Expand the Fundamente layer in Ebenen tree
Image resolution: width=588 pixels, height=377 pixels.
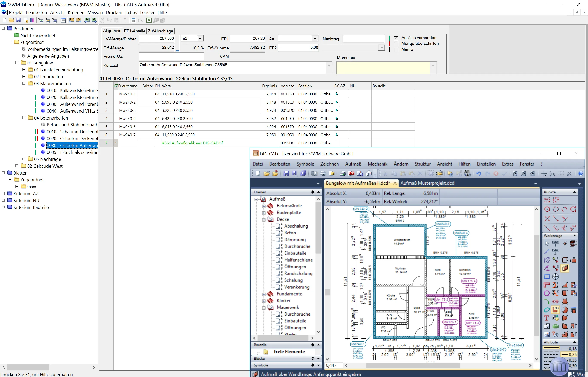point(264,294)
